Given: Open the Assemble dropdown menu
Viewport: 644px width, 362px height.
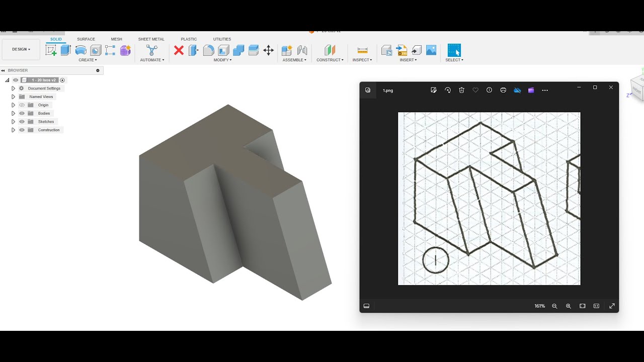Looking at the screenshot, I should pyautogui.click(x=294, y=60).
